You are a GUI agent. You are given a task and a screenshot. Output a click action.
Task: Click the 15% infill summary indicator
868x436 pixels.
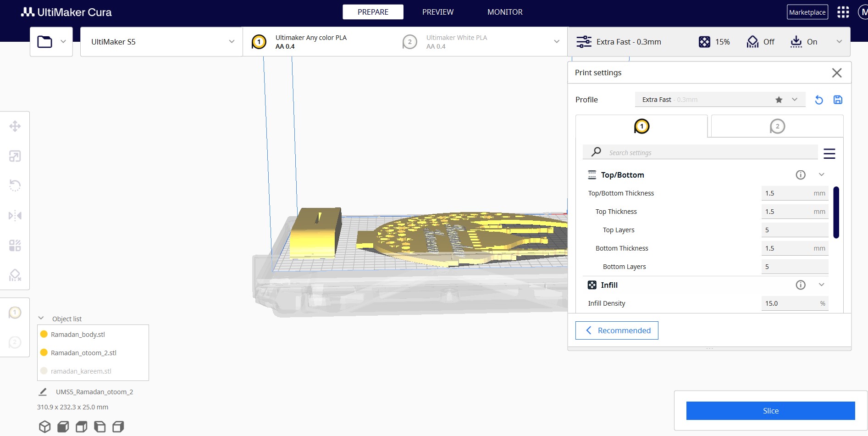(x=714, y=42)
